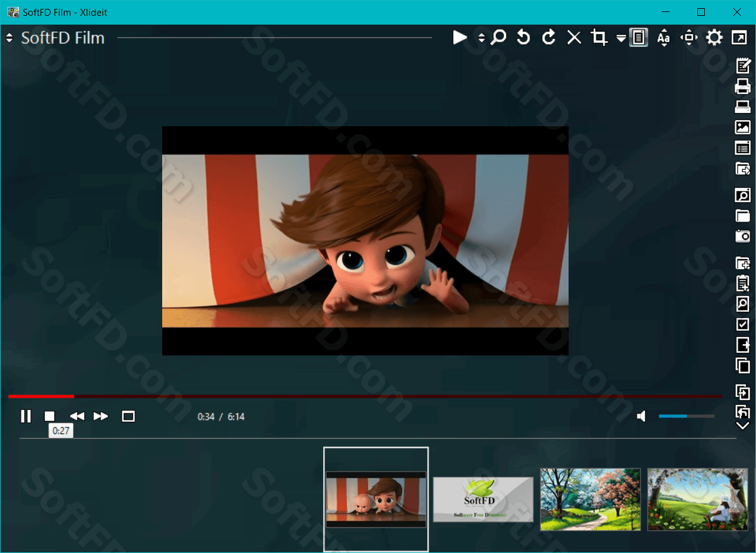
Task: Stop the video playback
Action: 50,416
